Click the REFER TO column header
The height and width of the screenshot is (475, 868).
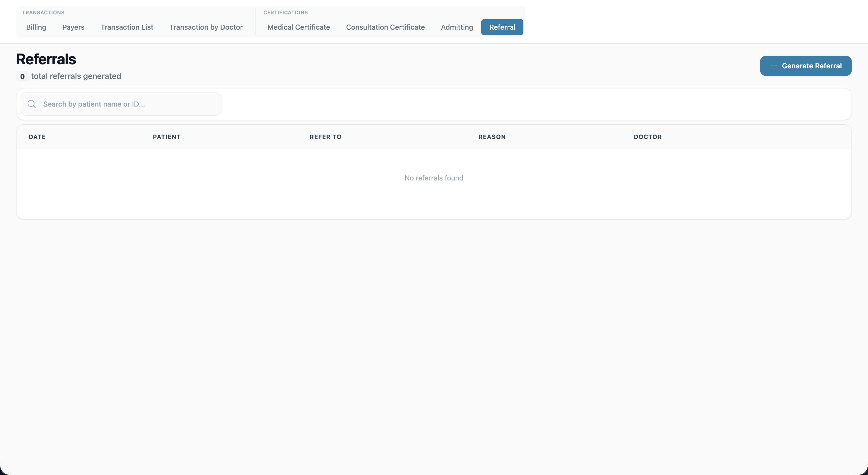pos(325,137)
